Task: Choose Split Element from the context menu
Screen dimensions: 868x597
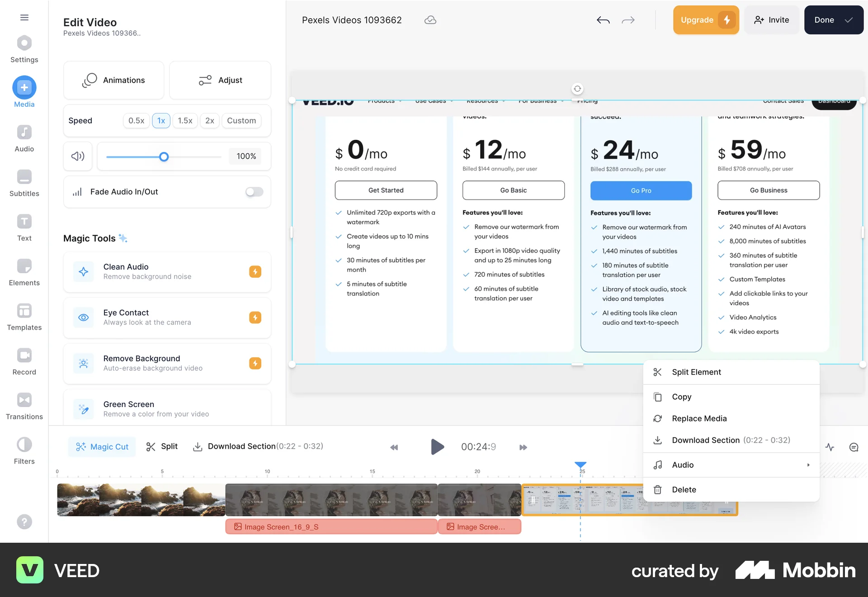Action: click(x=696, y=372)
